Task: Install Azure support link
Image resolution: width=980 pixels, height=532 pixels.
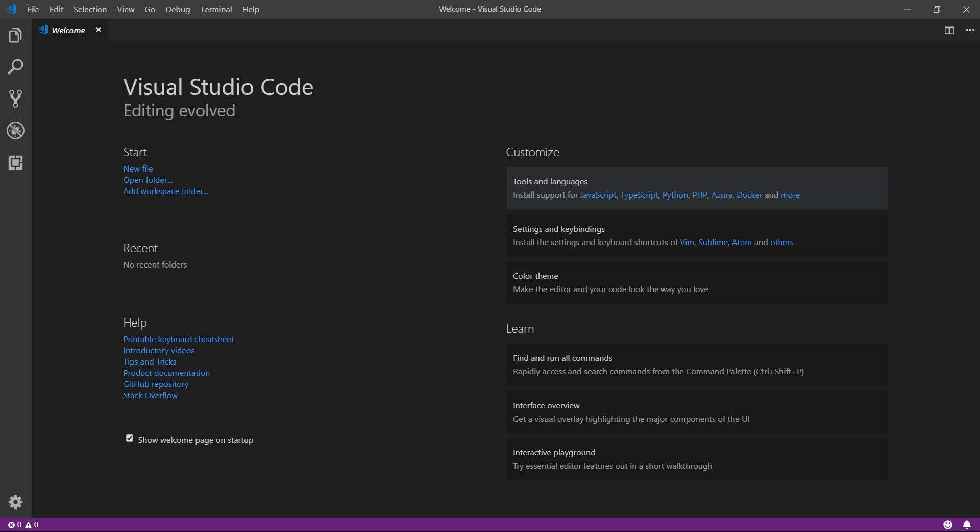Action: pyautogui.click(x=722, y=195)
